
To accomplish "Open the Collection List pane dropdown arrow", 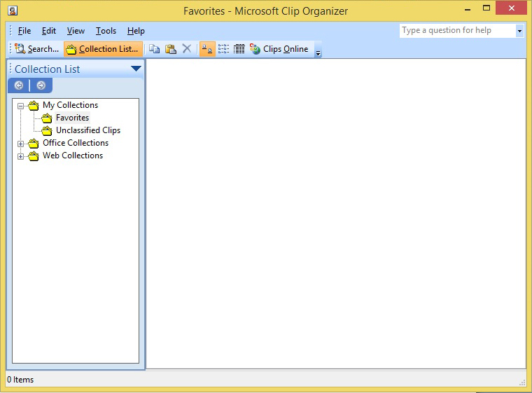I will click(x=136, y=69).
